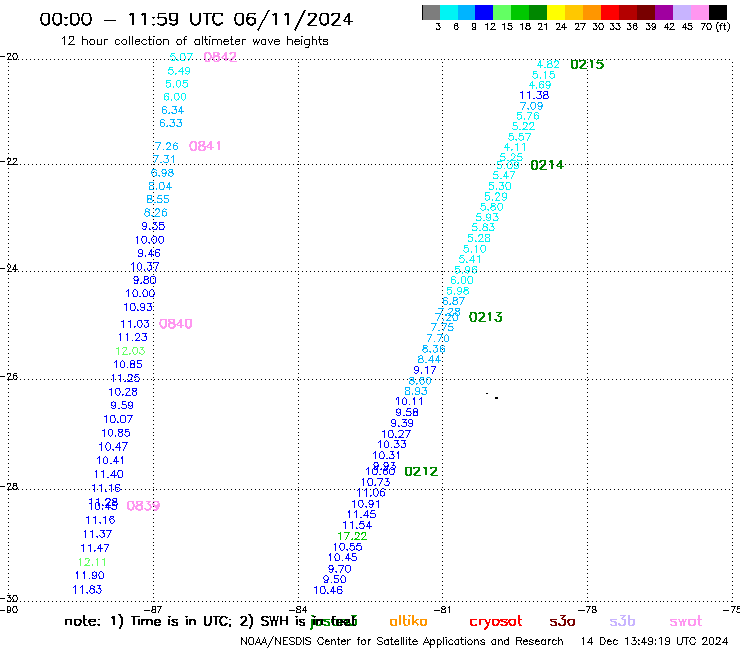Viewport: 740px width, 650px height.
Task: Click the green time stamp '0214'
Action: pyautogui.click(x=547, y=165)
